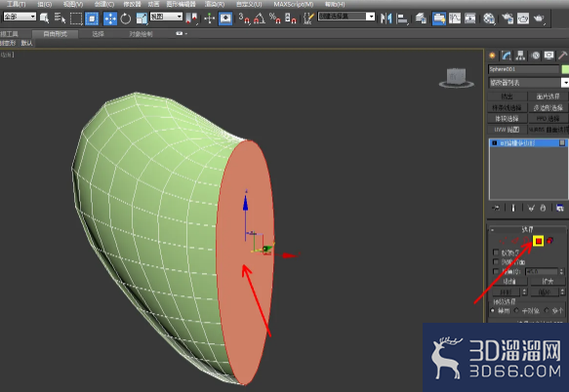Open the Create command panel tab
569x392 pixels.
[x=492, y=56]
